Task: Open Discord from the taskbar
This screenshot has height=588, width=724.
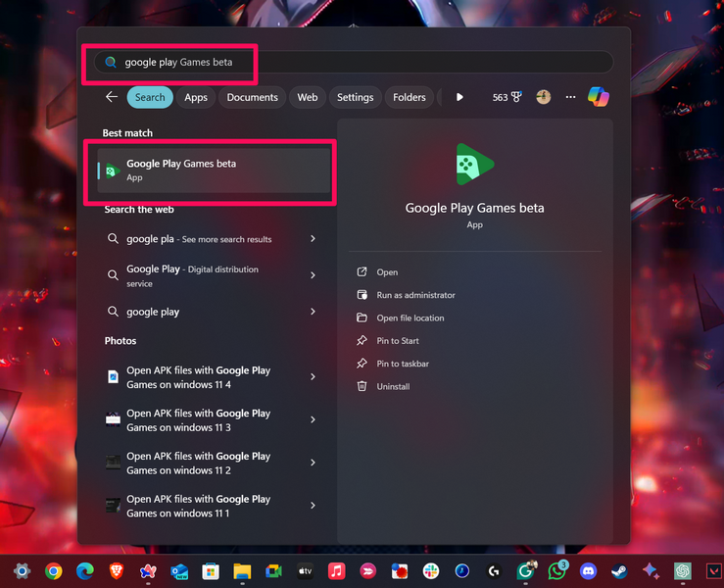Action: coord(588,570)
